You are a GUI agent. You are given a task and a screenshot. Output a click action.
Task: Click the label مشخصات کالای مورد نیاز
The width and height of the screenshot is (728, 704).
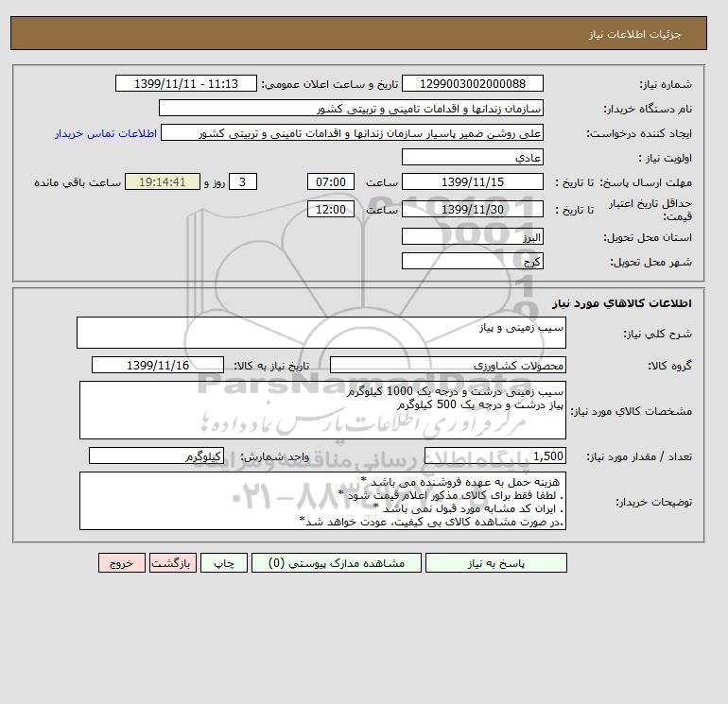tap(631, 411)
